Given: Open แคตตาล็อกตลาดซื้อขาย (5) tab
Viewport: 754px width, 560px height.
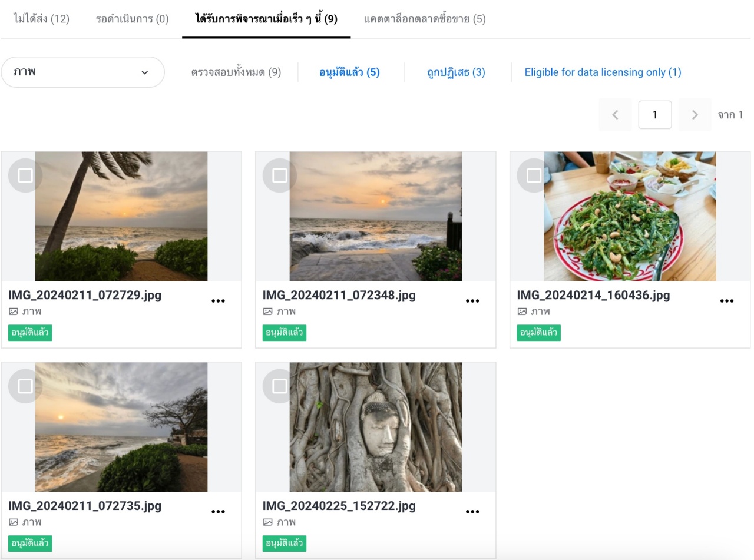Looking at the screenshot, I should (425, 19).
